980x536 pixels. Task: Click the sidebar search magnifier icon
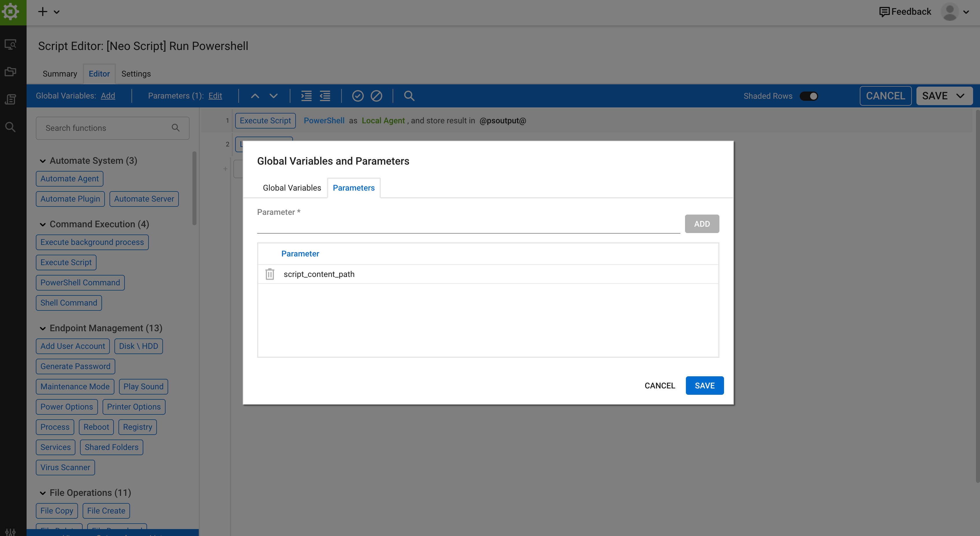pos(11,127)
